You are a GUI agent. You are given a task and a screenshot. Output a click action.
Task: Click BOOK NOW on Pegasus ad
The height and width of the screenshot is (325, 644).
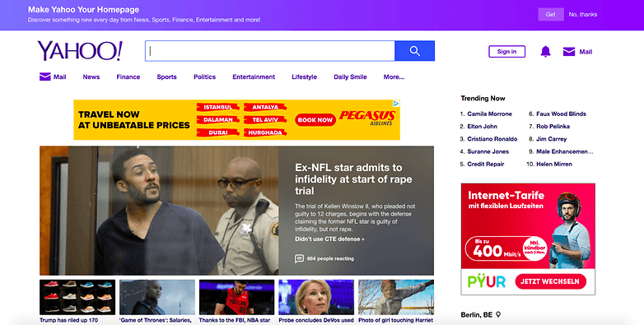(315, 120)
